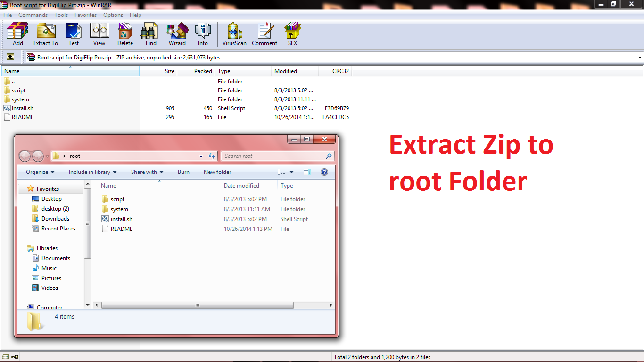Open Share with dropdown
This screenshot has height=362, width=644.
(147, 172)
